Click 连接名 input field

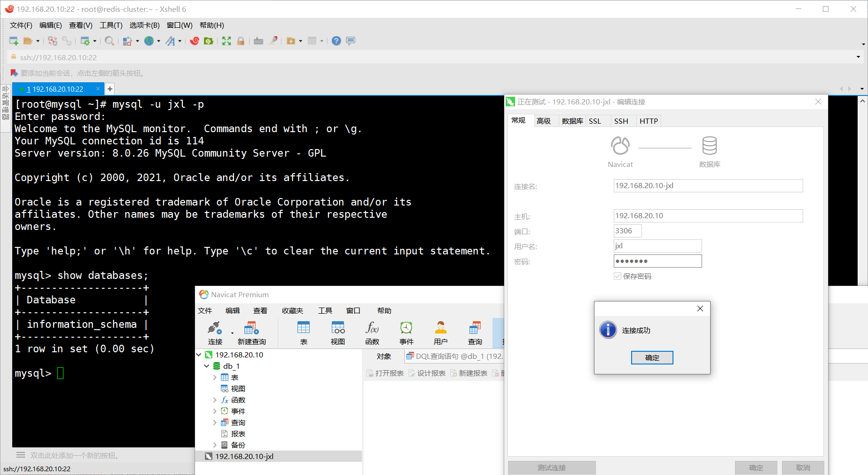pos(708,186)
